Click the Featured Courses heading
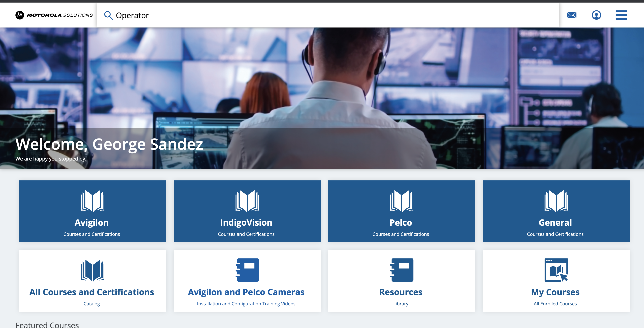 pyautogui.click(x=47, y=325)
